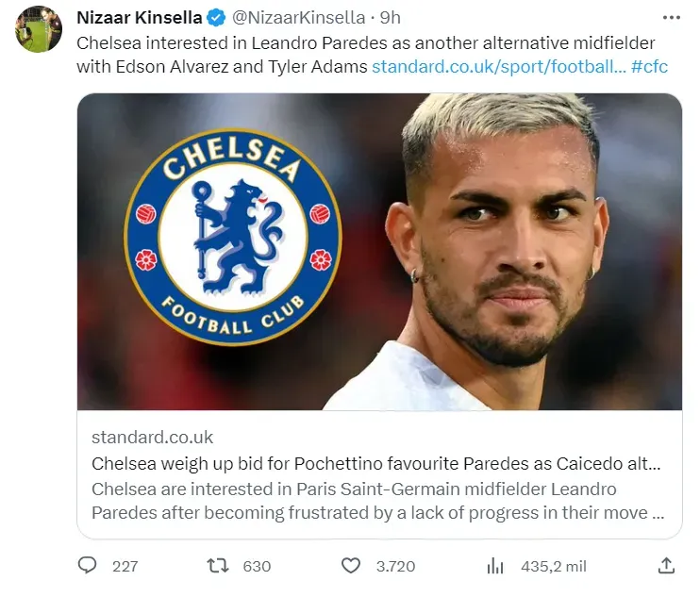This screenshot has height=597, width=700.
Task: Open the three-dot more options menu
Action: (x=672, y=18)
